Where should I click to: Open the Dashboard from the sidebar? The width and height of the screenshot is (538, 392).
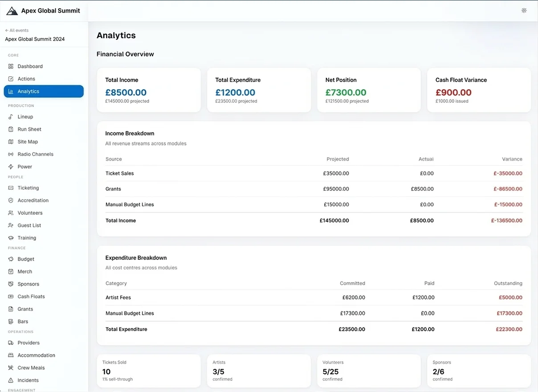tap(30, 66)
